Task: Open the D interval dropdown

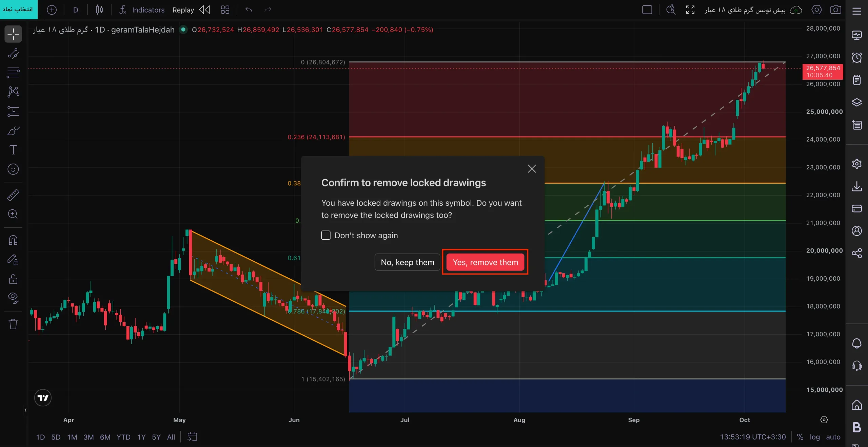Action: [76, 10]
